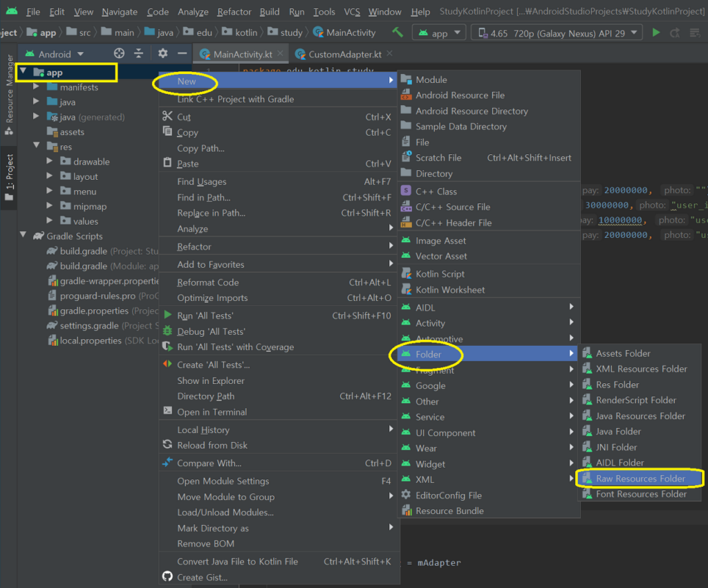Open the Galaxy Nexus API 29 device dropdown
The width and height of the screenshot is (708, 588).
click(x=557, y=33)
